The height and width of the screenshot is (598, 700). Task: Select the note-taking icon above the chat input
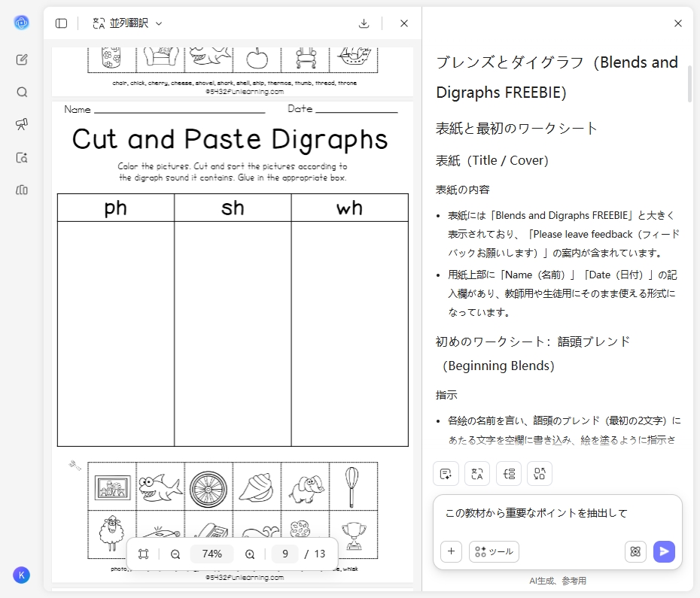coord(445,473)
